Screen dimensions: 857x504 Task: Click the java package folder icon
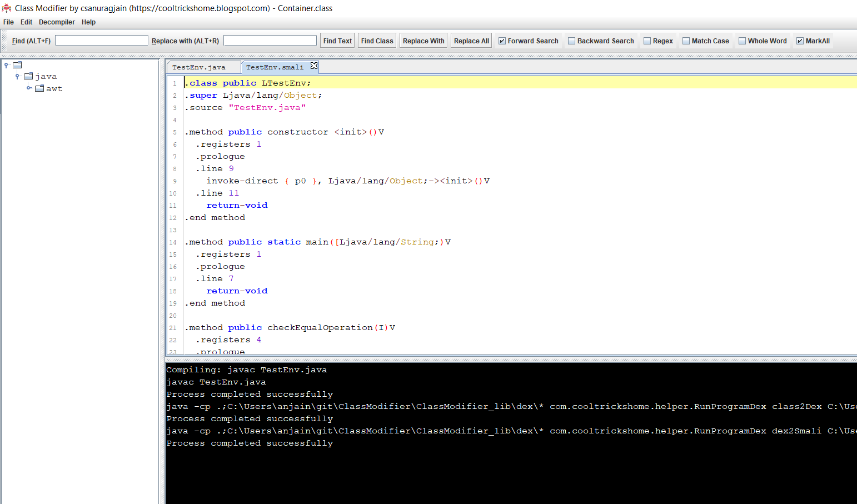(29, 76)
